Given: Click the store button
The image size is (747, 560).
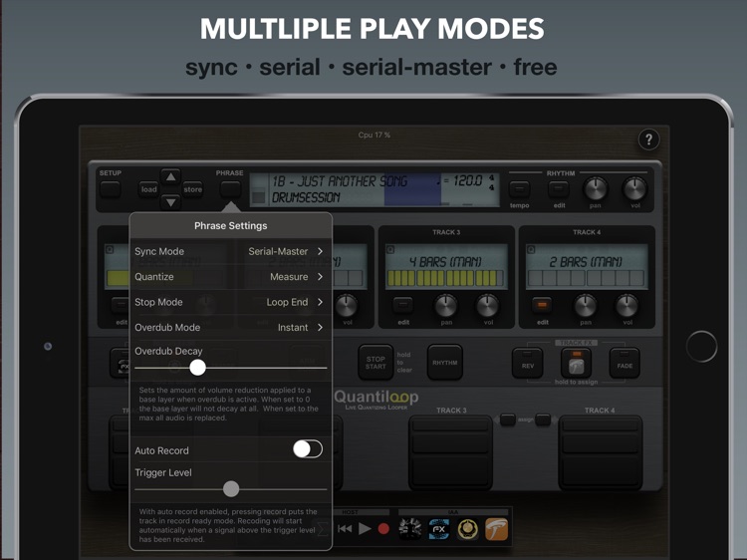Looking at the screenshot, I should tap(193, 189).
